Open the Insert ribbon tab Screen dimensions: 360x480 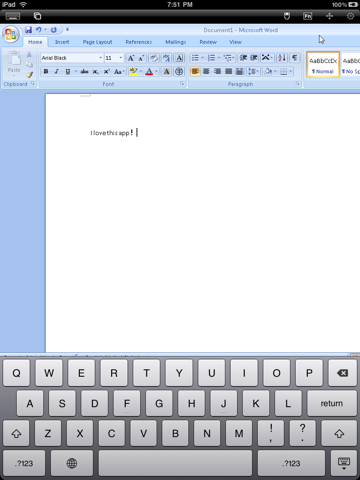click(62, 42)
